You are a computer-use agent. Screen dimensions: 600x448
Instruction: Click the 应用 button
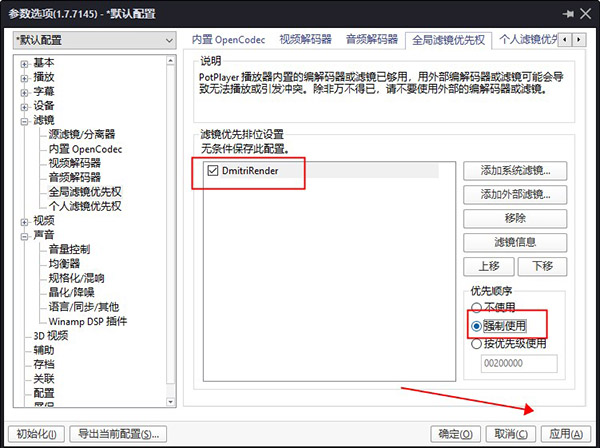(566, 434)
